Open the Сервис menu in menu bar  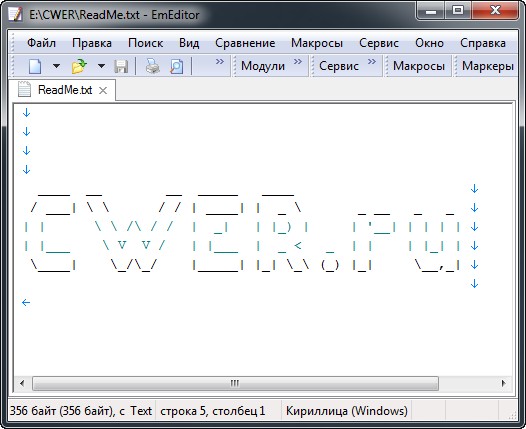pos(379,43)
